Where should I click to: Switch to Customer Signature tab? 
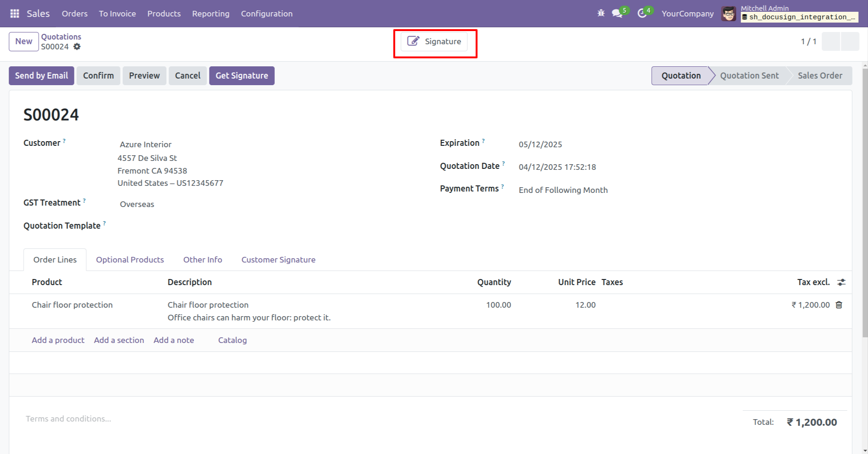278,260
